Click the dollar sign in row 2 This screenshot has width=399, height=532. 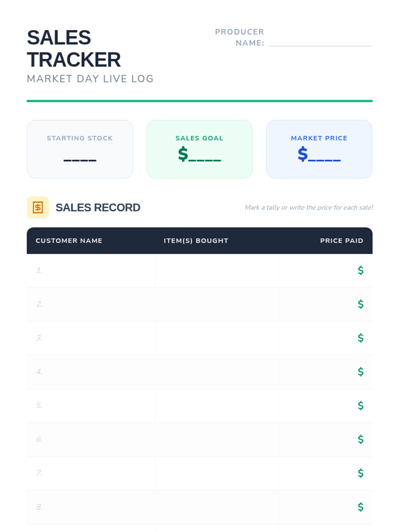tap(360, 304)
